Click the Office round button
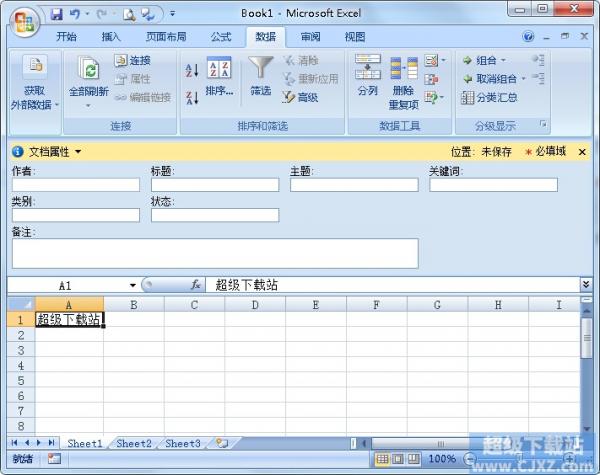Viewport: 600px width, 475px height. coord(24,22)
